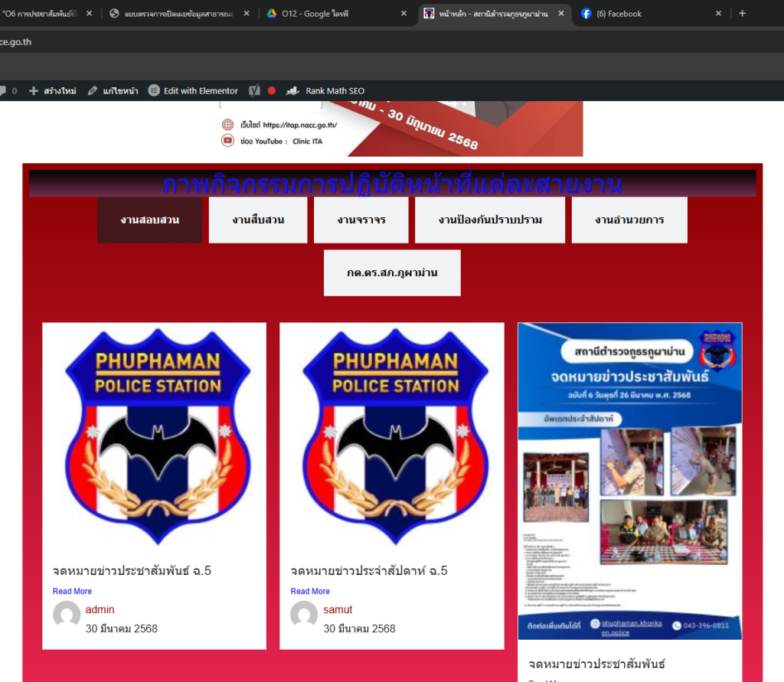Click samut's author avatar icon
The height and width of the screenshot is (682, 784).
[304, 615]
